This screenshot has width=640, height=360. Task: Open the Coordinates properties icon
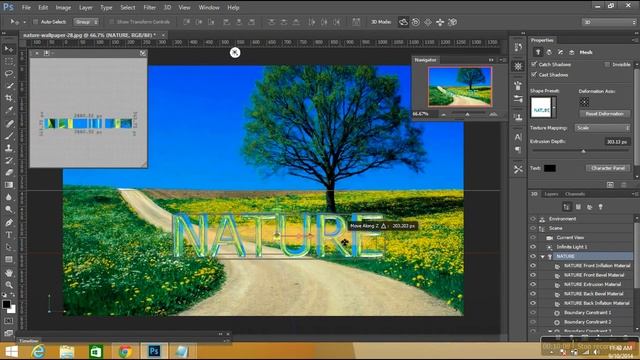tap(572, 52)
